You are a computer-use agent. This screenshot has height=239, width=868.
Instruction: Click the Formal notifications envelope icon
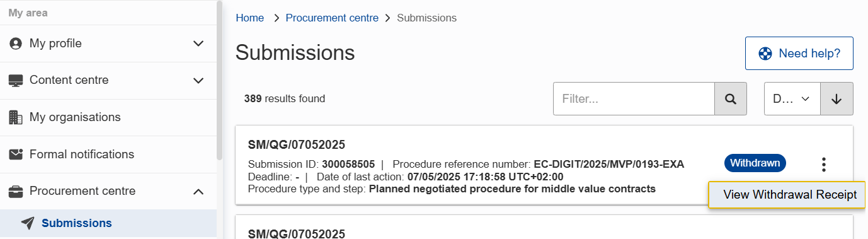tap(16, 154)
